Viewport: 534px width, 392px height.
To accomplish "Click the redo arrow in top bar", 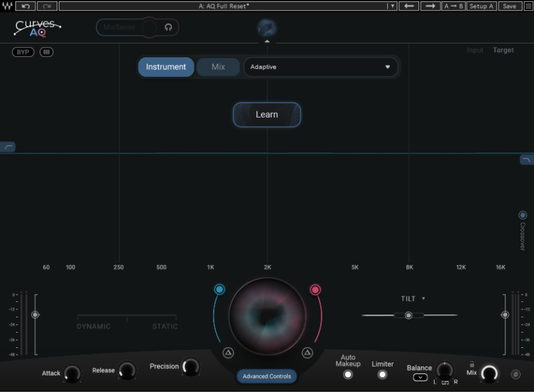I will pyautogui.click(x=47, y=6).
